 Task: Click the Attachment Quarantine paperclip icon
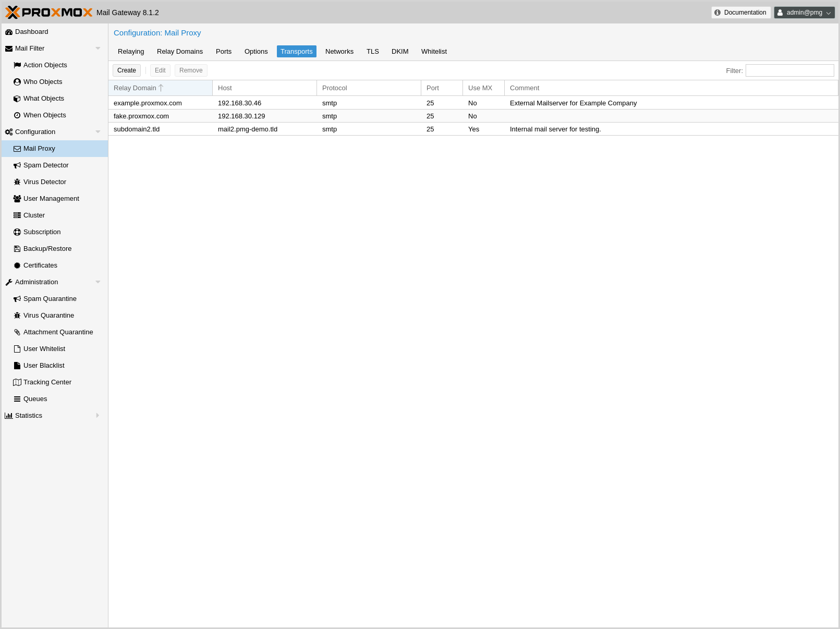17,332
